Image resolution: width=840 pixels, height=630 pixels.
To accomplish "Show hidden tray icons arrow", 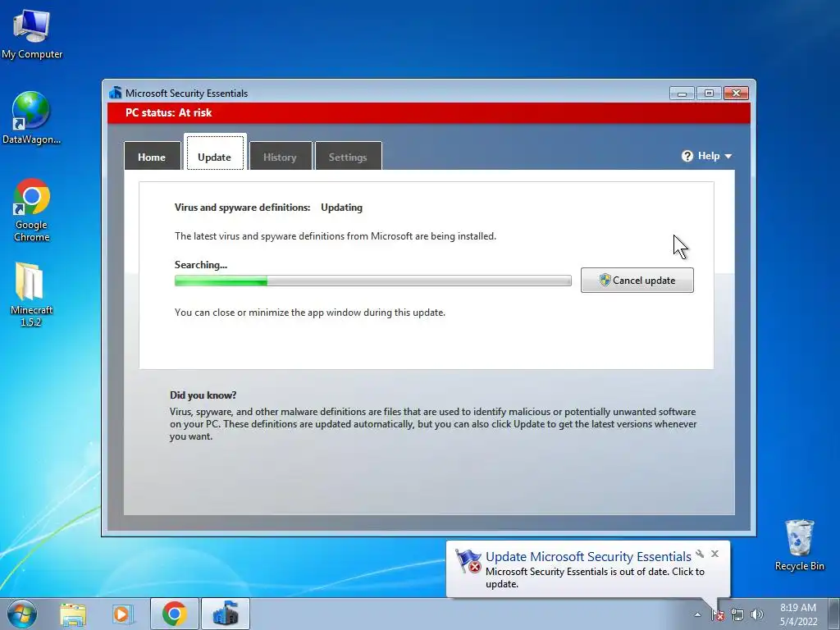I will point(697,614).
